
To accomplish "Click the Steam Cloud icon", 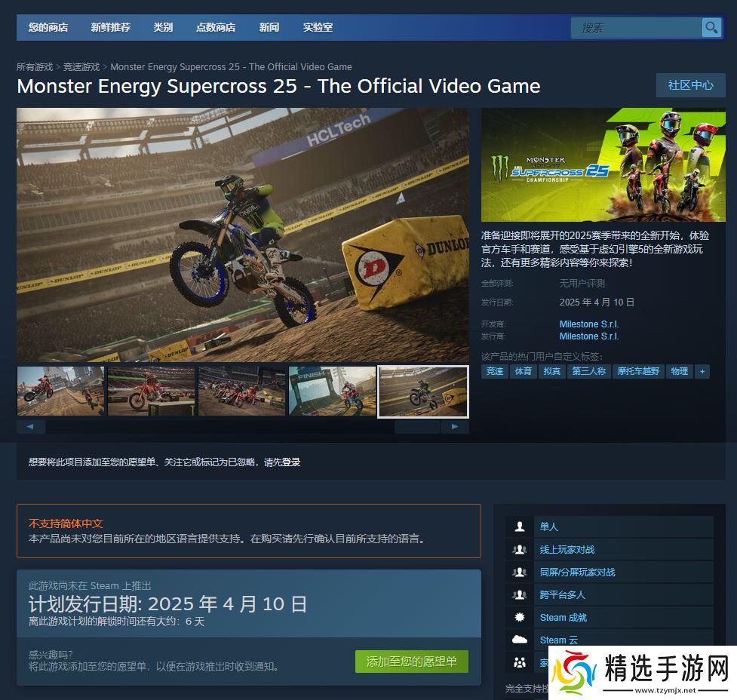I will pos(519,640).
